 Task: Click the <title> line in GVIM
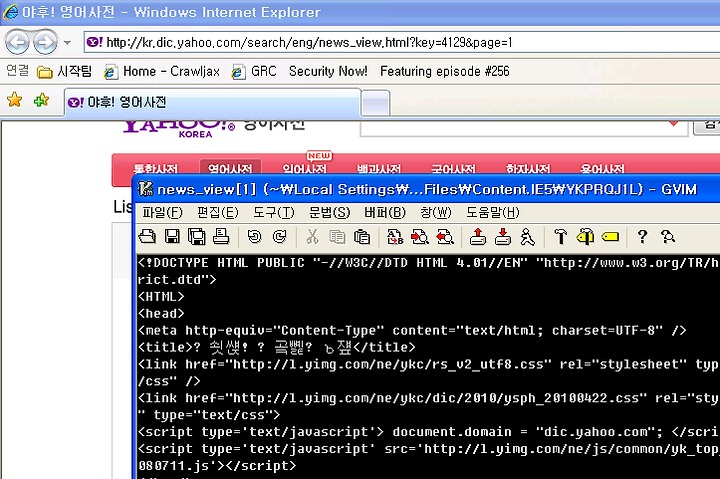pos(276,348)
